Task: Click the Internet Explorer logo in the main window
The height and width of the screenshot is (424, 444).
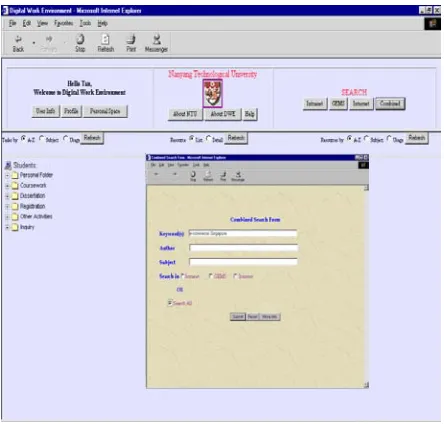Action: coord(432,24)
